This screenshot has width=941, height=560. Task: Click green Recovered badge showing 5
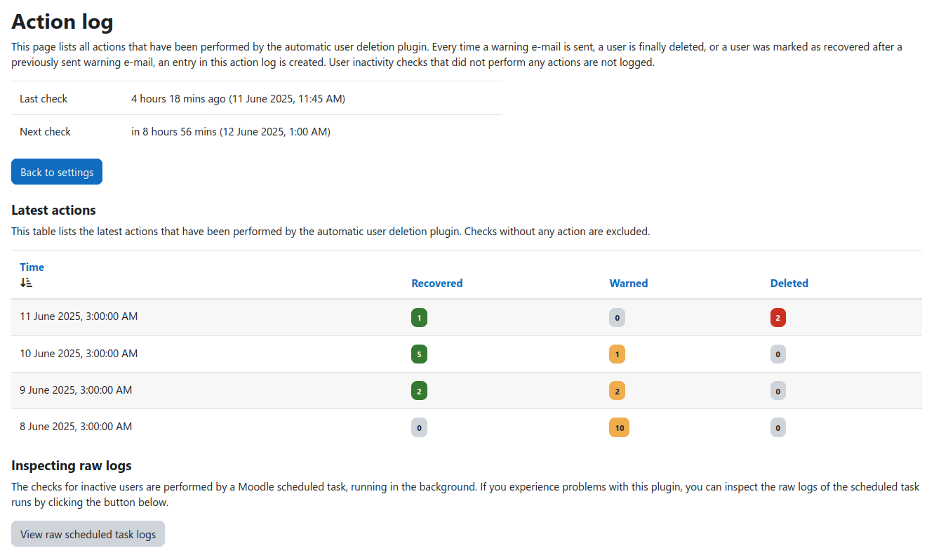(x=419, y=354)
